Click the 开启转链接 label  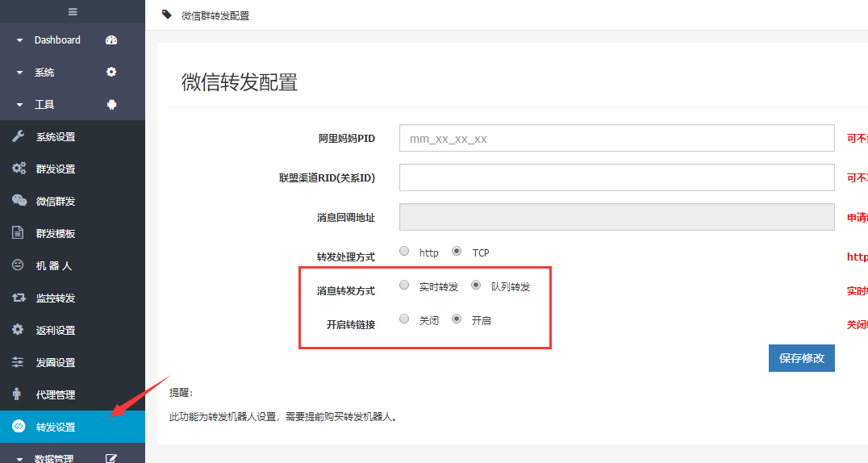[351, 324]
